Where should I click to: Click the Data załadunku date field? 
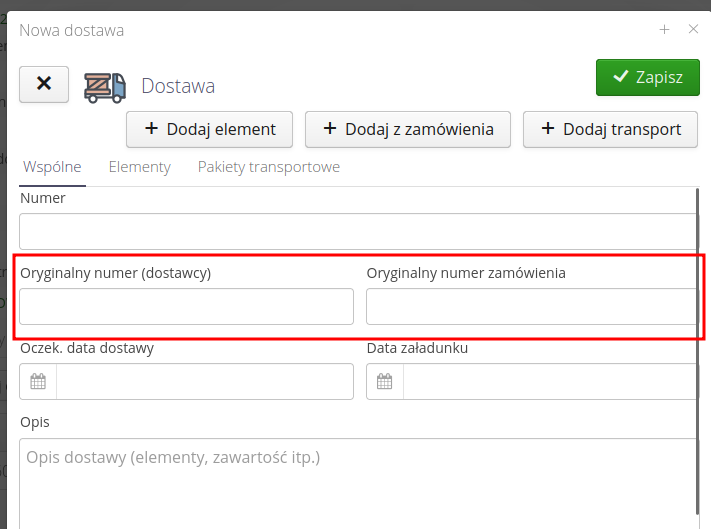point(548,382)
